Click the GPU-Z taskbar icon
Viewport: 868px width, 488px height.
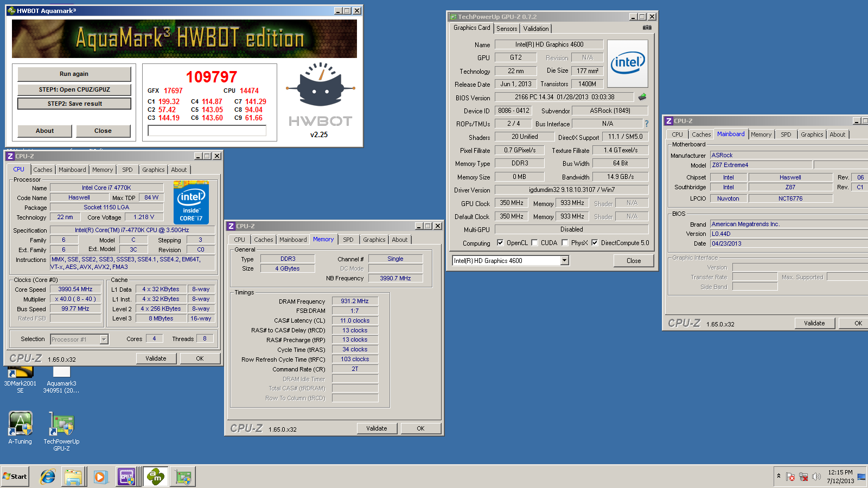(183, 477)
